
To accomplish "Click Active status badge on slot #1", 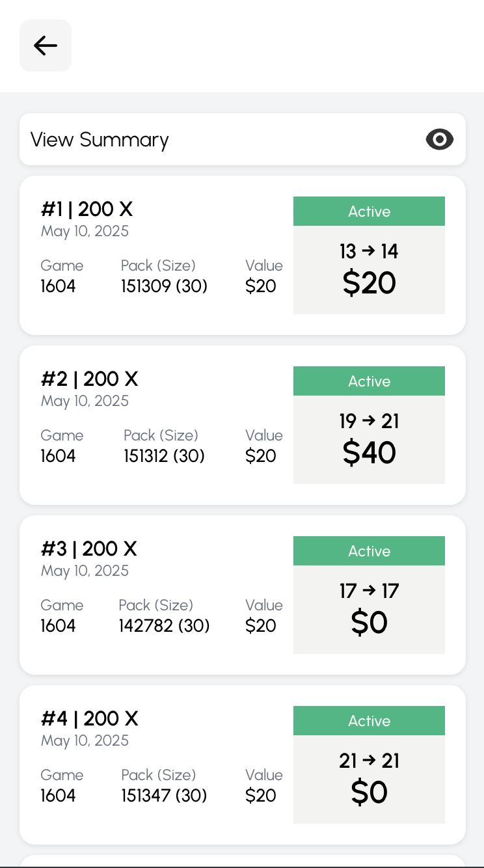I will (x=369, y=211).
